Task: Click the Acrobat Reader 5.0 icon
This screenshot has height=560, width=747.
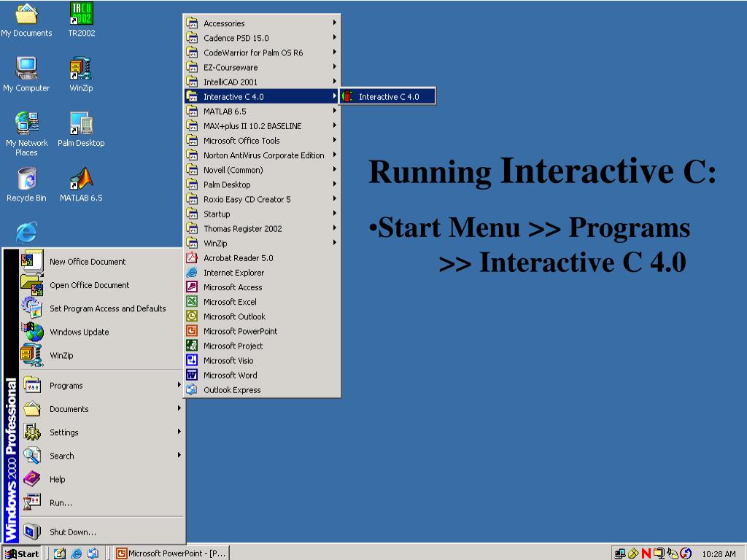Action: click(x=192, y=257)
